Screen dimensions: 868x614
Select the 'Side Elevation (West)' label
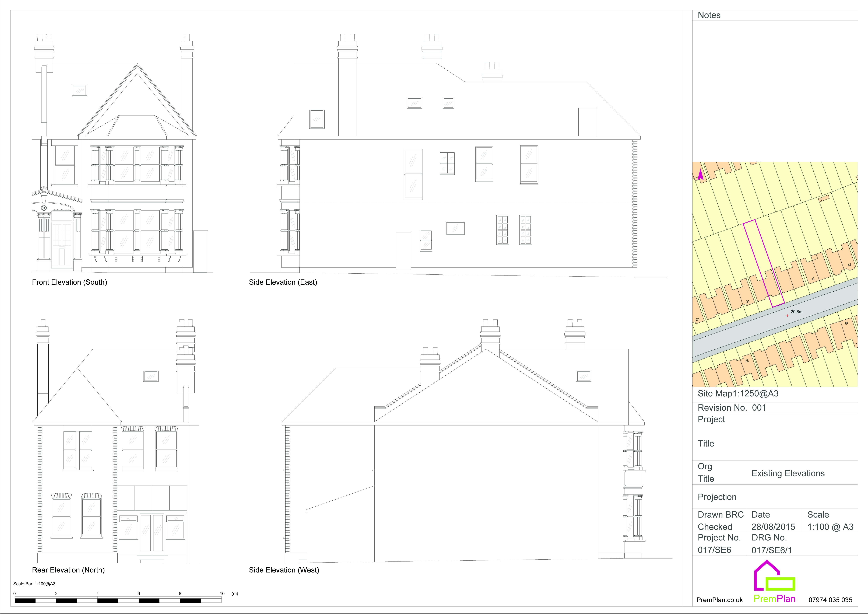tap(284, 570)
